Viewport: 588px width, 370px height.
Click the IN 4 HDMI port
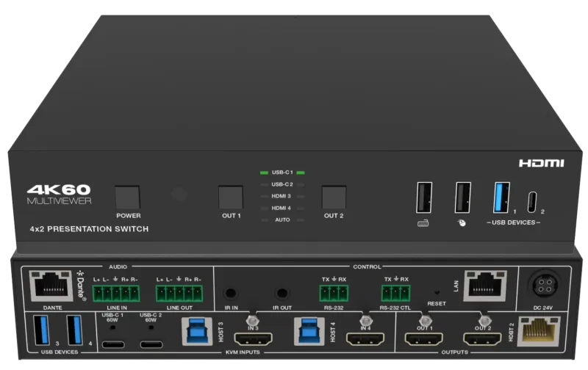[x=365, y=339]
